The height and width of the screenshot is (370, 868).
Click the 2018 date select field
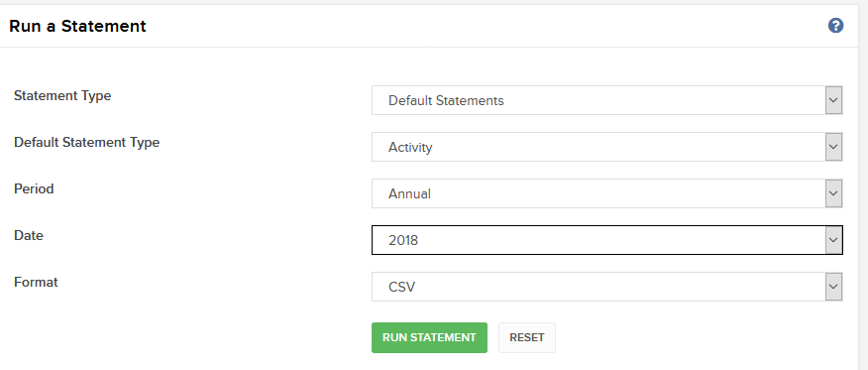pos(606,240)
